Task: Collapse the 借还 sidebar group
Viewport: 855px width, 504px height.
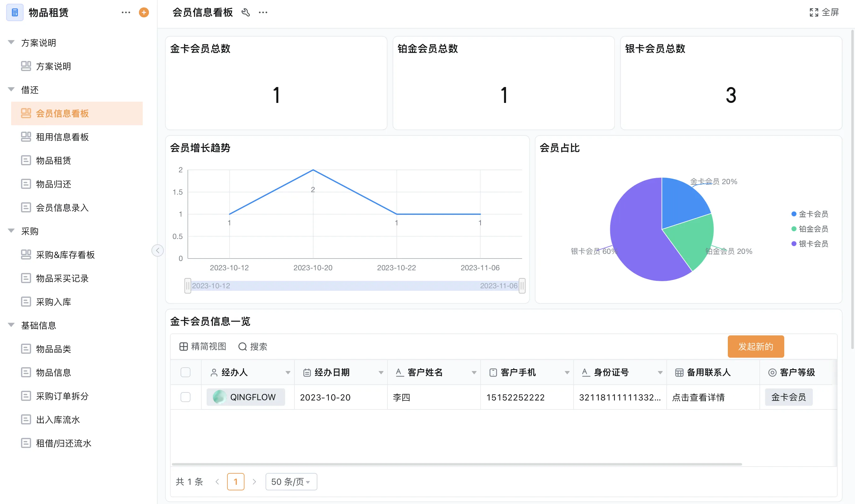Action: point(11,90)
